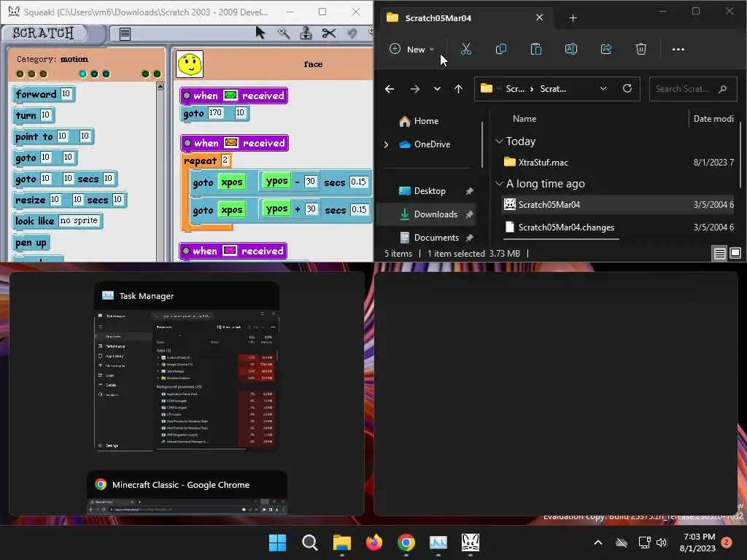Screen dimensions: 747x560
Task: Open taskbar Search
Action: tap(309, 542)
